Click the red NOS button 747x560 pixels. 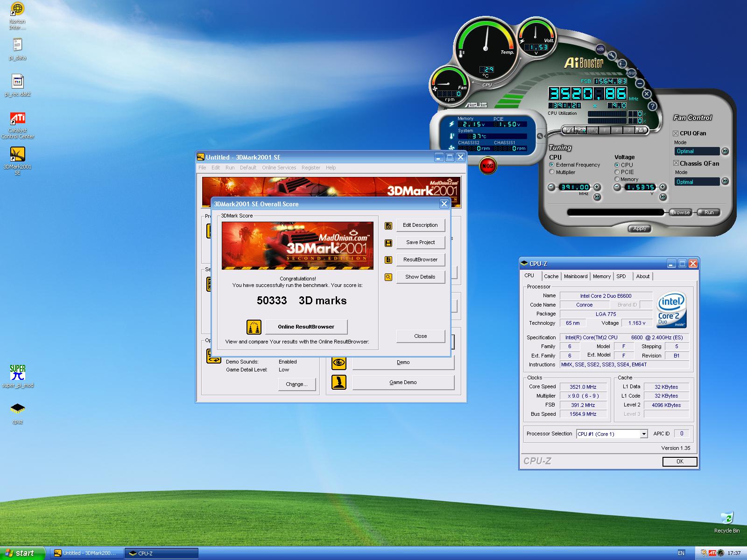[487, 166]
